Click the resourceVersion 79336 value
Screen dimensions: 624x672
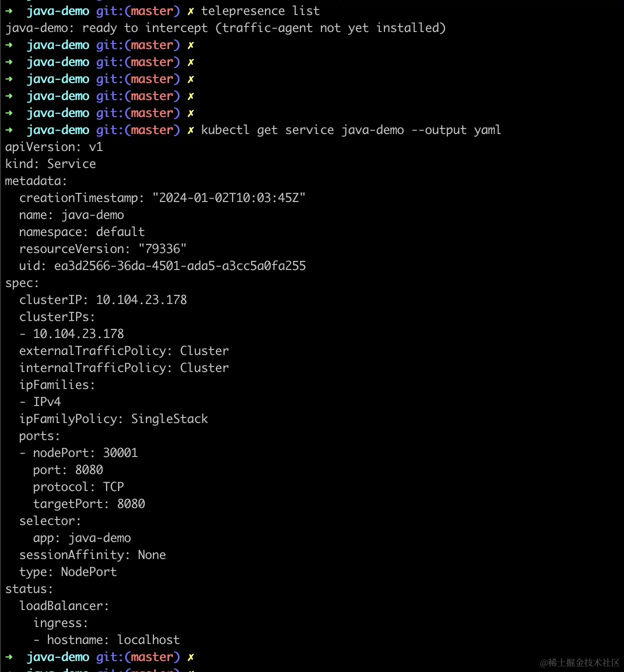click(x=162, y=249)
